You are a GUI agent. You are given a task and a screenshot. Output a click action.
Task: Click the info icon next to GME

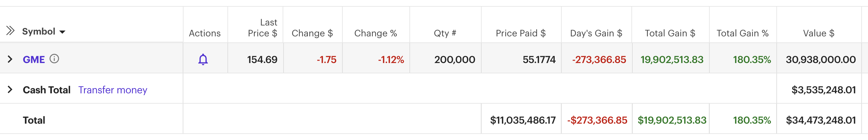pyautogui.click(x=54, y=59)
